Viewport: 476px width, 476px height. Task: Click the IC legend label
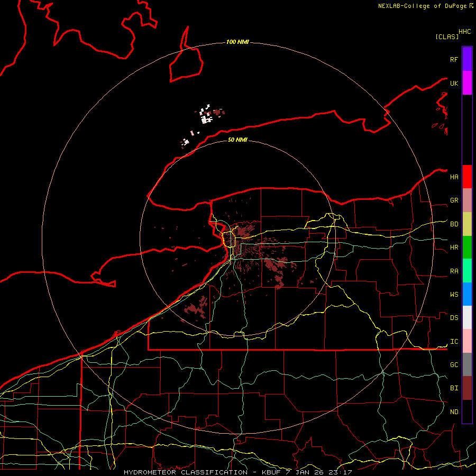pyautogui.click(x=454, y=342)
